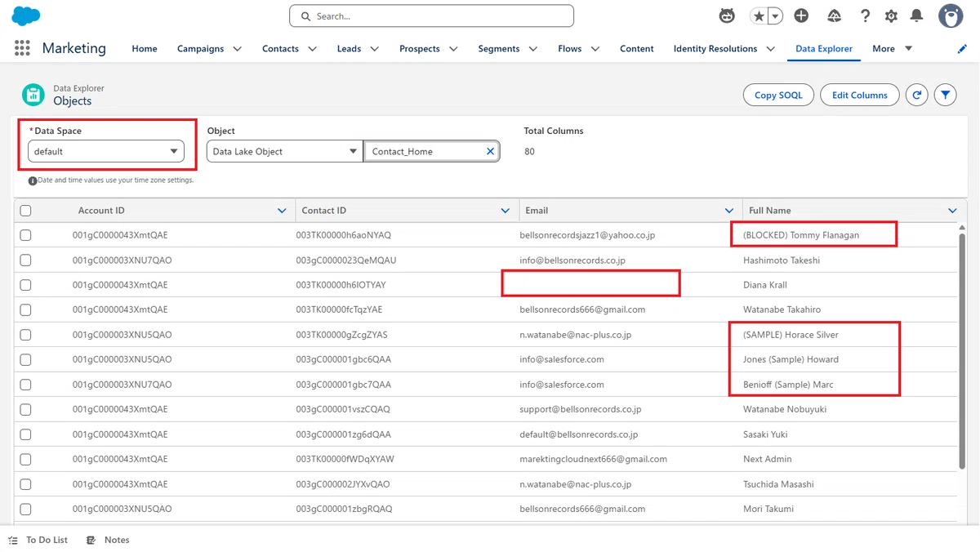Check the Tommy Flanagan row checkbox
This screenshot has height=552, width=980.
[25, 235]
